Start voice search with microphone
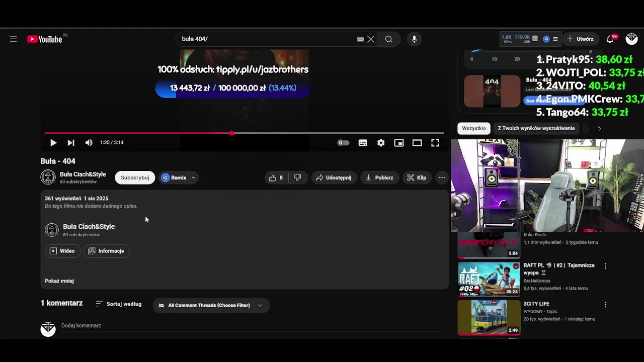644x362 pixels. pyautogui.click(x=414, y=39)
